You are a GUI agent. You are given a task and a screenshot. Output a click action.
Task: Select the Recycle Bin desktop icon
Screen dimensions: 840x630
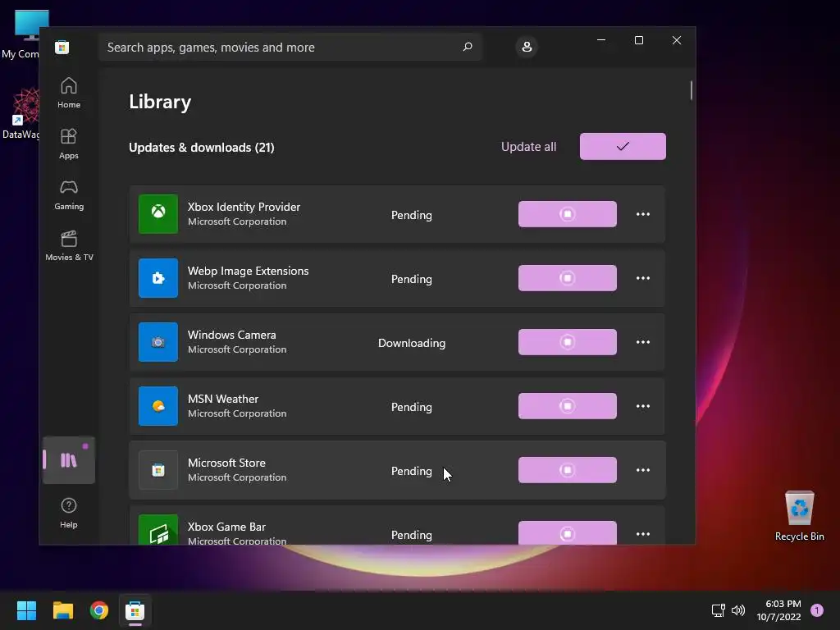pyautogui.click(x=799, y=516)
